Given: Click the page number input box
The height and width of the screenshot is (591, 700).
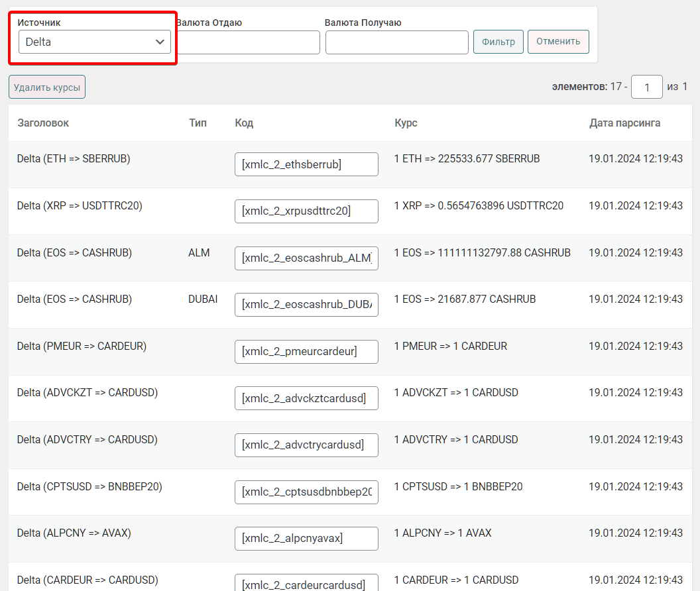Looking at the screenshot, I should point(646,87).
